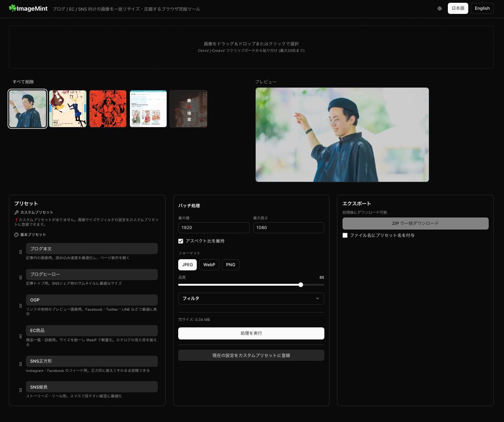Viewport: 504px width, 422px height.
Task: Click the drag handle next to ブログ本文
Action: click(x=20, y=251)
